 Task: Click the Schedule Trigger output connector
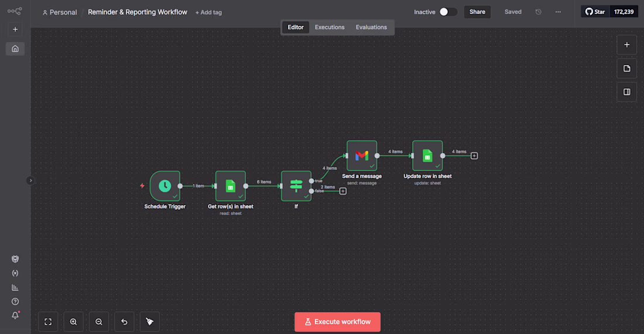pos(180,186)
